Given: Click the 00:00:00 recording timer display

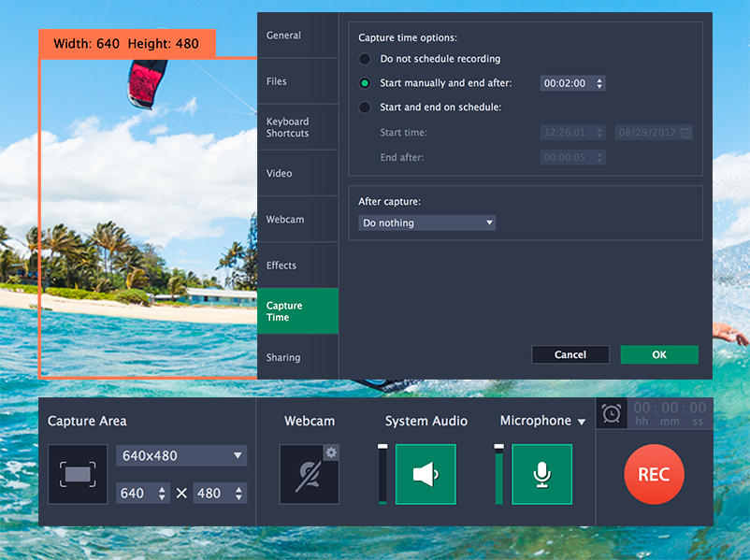Looking at the screenshot, I should 670,413.
